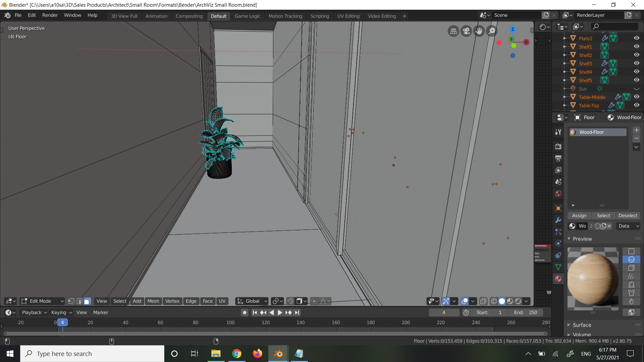Toggle camera view icon in viewport
The width and height of the screenshot is (644, 362).
466,31
